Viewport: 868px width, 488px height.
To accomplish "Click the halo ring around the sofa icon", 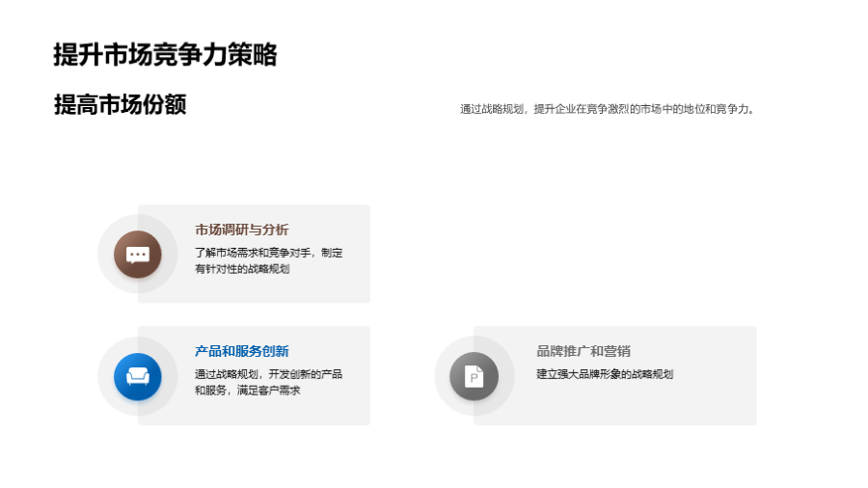I will [105, 376].
